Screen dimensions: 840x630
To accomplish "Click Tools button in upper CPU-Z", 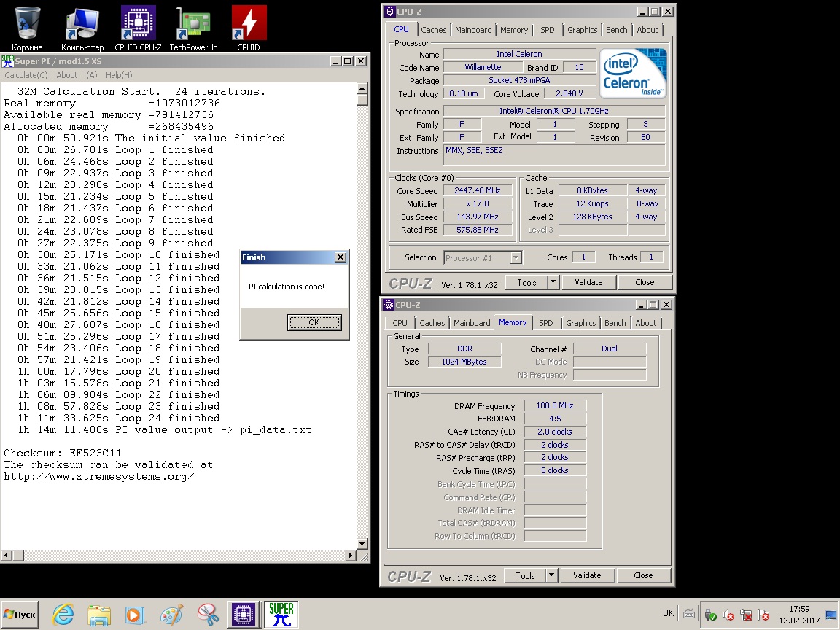I will coord(526,282).
